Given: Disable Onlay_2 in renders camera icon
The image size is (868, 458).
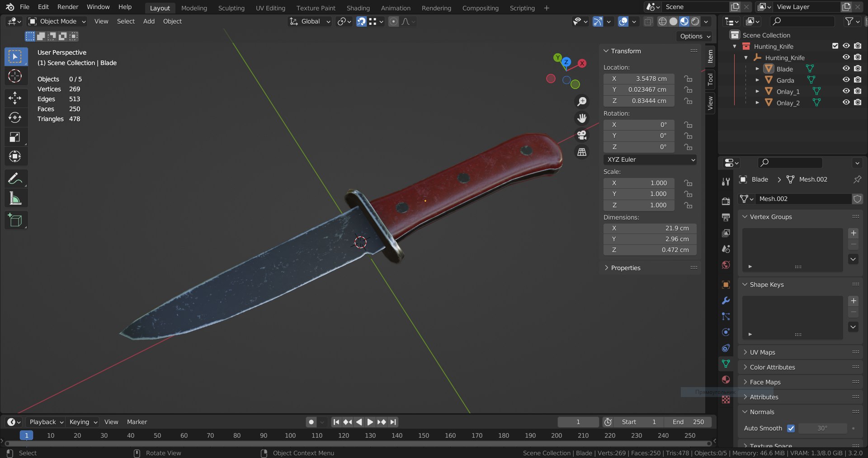Looking at the screenshot, I should tap(858, 103).
